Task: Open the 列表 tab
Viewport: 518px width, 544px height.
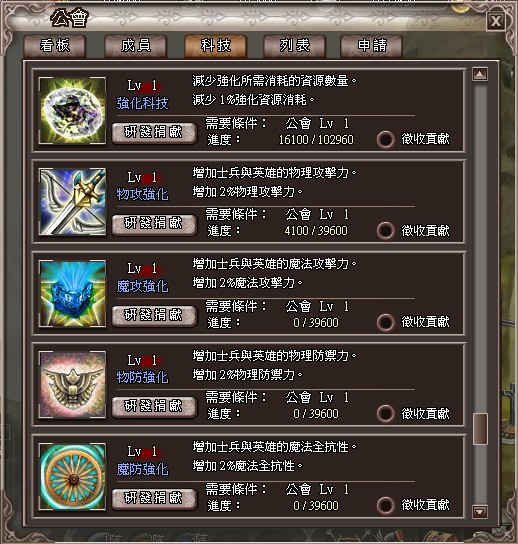Action: tap(295, 46)
